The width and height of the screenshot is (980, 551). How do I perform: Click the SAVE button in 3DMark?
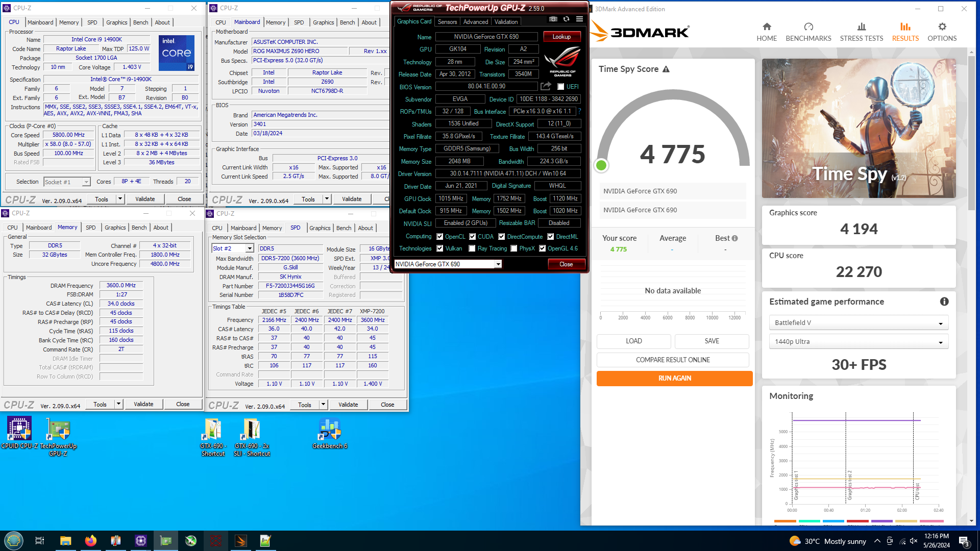712,341
